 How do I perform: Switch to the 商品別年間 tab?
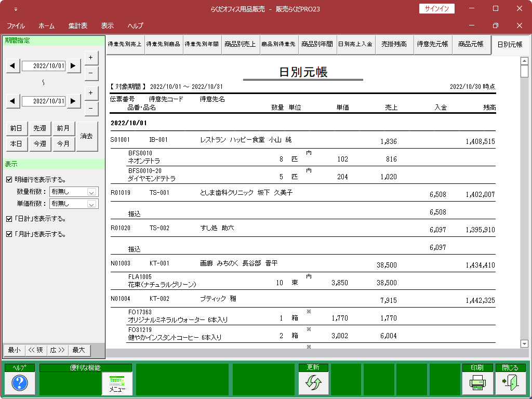[317, 45]
